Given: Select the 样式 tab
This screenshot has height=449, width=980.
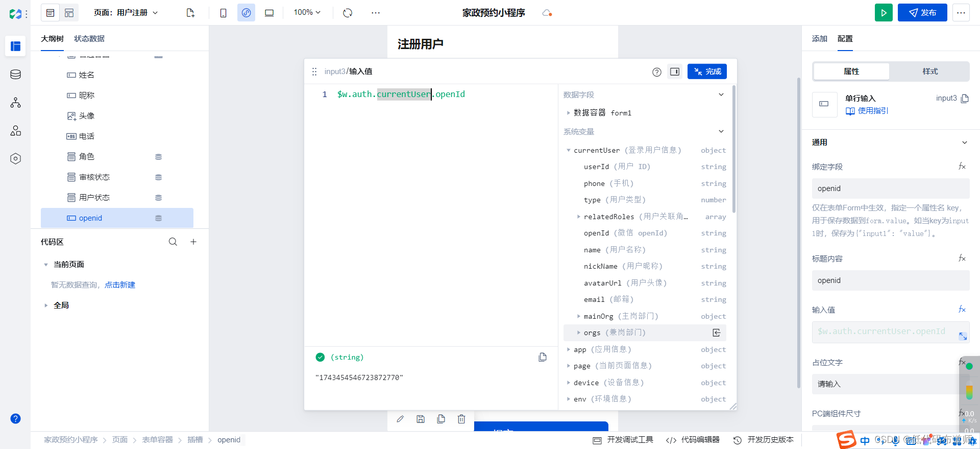Looking at the screenshot, I should (x=930, y=72).
